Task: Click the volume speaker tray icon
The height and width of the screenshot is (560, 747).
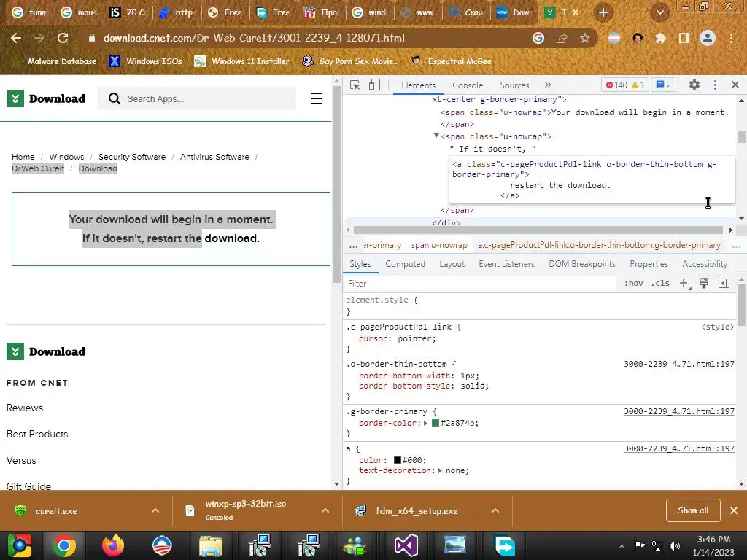Action: (x=675, y=545)
